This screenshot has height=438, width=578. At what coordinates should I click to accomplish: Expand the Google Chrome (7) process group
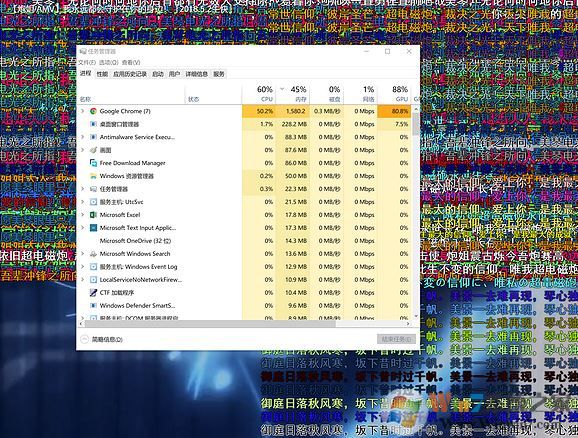pos(83,111)
